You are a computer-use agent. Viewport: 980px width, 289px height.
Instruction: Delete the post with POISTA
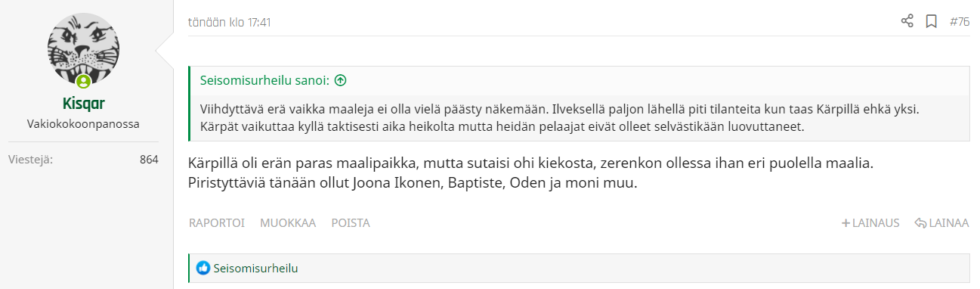[x=351, y=223]
